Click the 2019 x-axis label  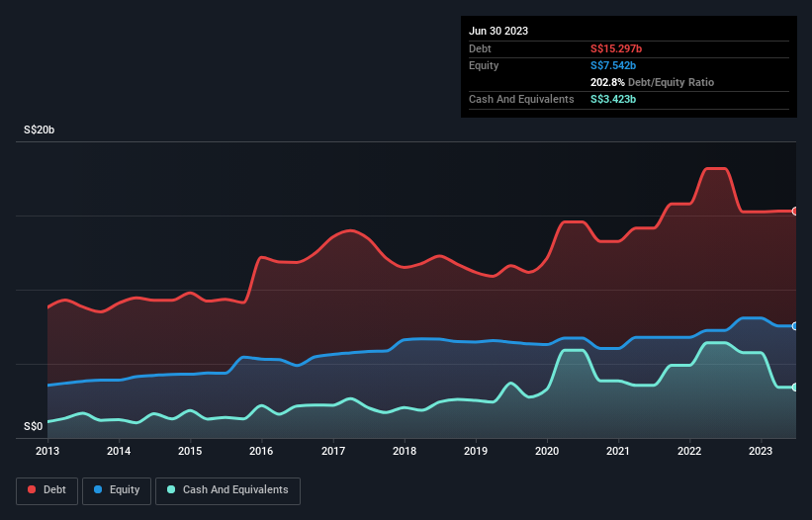pos(476,451)
